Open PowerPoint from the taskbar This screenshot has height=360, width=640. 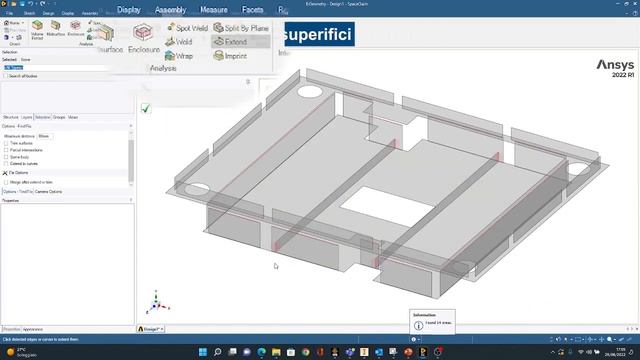tap(408, 352)
